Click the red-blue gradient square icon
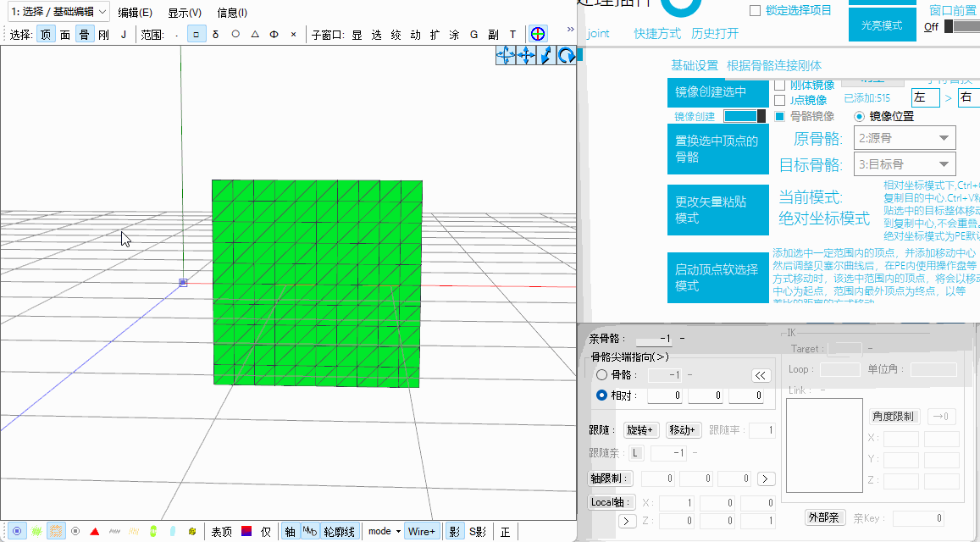 coord(246,532)
